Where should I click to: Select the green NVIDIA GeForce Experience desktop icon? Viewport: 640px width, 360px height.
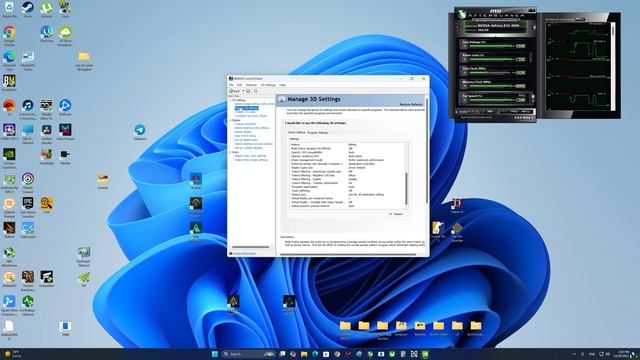pos(9,157)
